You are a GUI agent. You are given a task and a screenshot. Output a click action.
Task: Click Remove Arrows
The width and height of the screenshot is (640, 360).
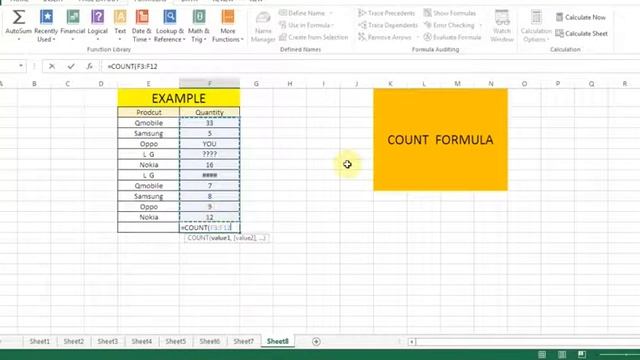pos(384,37)
